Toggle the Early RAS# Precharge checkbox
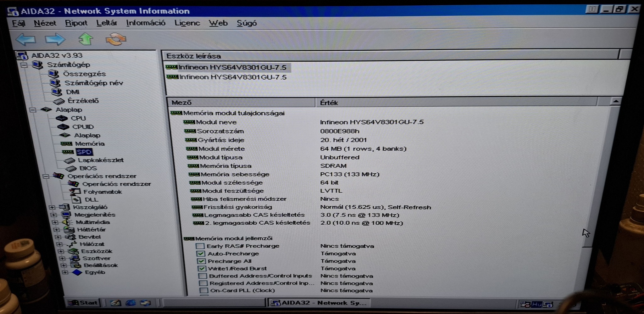Screen dimensions: 644x314 click(x=200, y=246)
